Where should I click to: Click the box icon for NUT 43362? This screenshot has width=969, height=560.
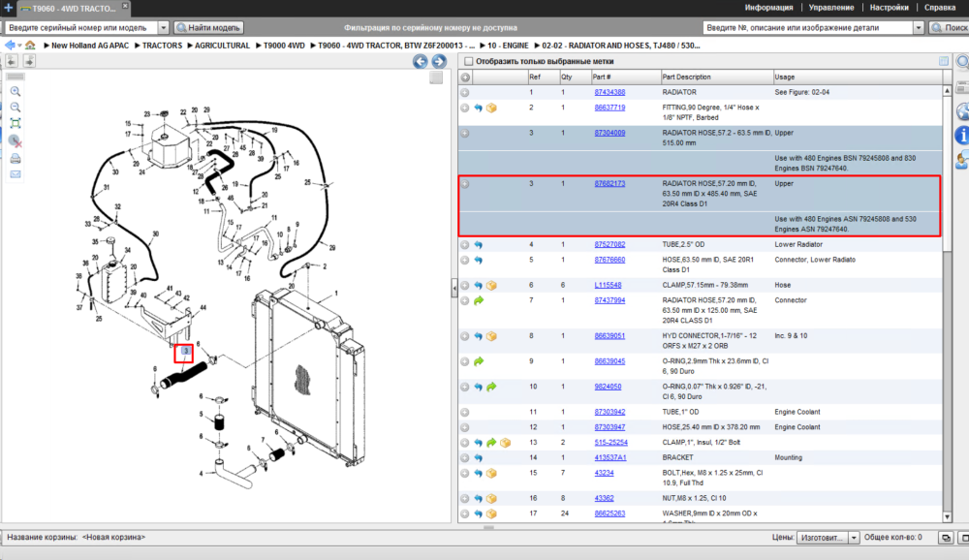click(x=491, y=498)
